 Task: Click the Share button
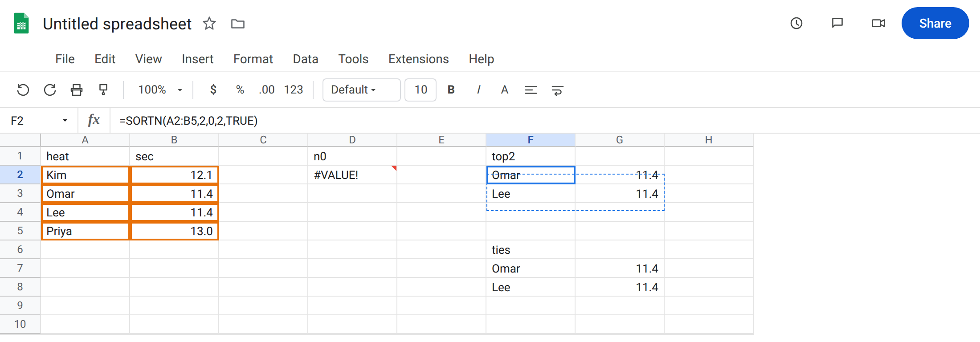pyautogui.click(x=935, y=23)
